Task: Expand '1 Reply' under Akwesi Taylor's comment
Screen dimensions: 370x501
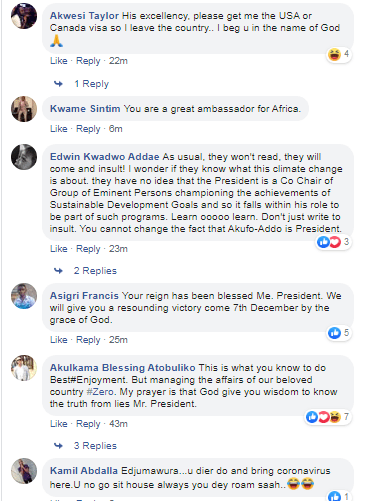Action: tap(92, 84)
